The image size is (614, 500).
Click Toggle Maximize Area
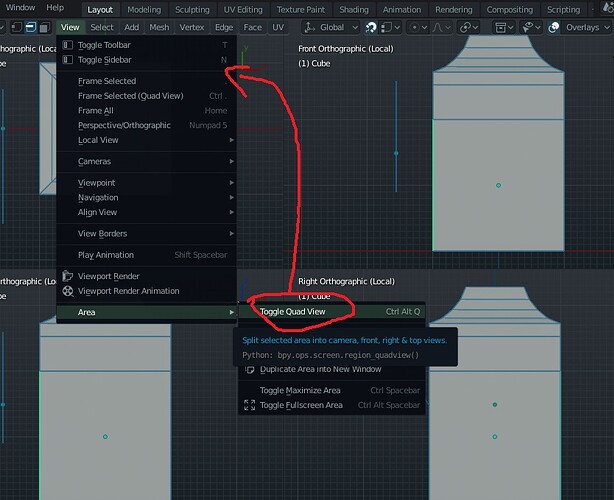[332, 390]
